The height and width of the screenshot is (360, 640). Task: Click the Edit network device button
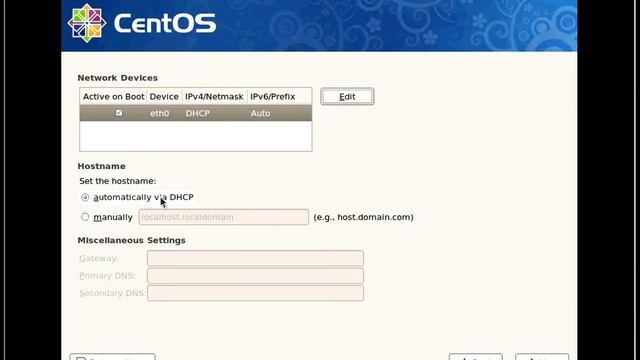[347, 97]
